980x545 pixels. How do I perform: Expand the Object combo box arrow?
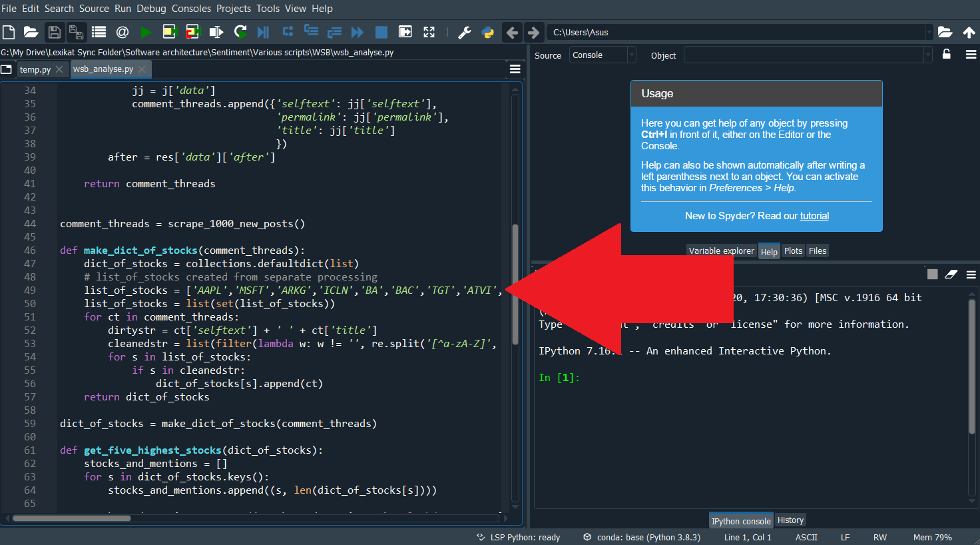(927, 55)
